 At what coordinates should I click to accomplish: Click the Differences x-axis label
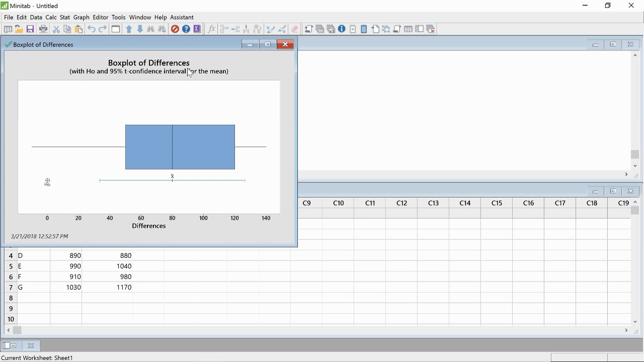tap(149, 226)
